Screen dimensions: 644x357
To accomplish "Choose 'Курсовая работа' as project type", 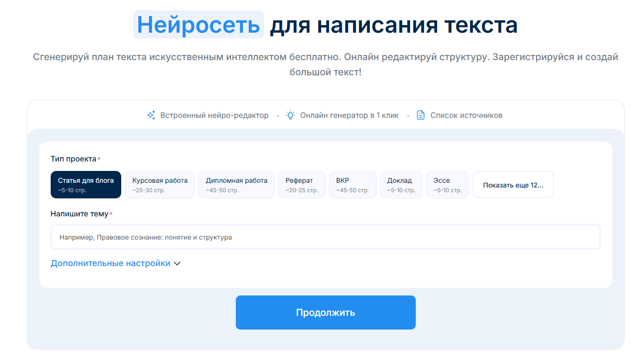I will [160, 185].
